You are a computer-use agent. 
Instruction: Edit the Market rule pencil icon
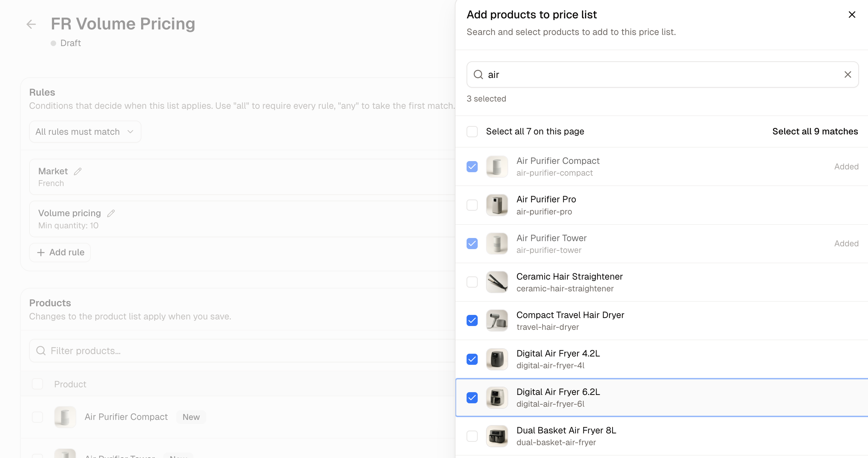click(x=78, y=171)
